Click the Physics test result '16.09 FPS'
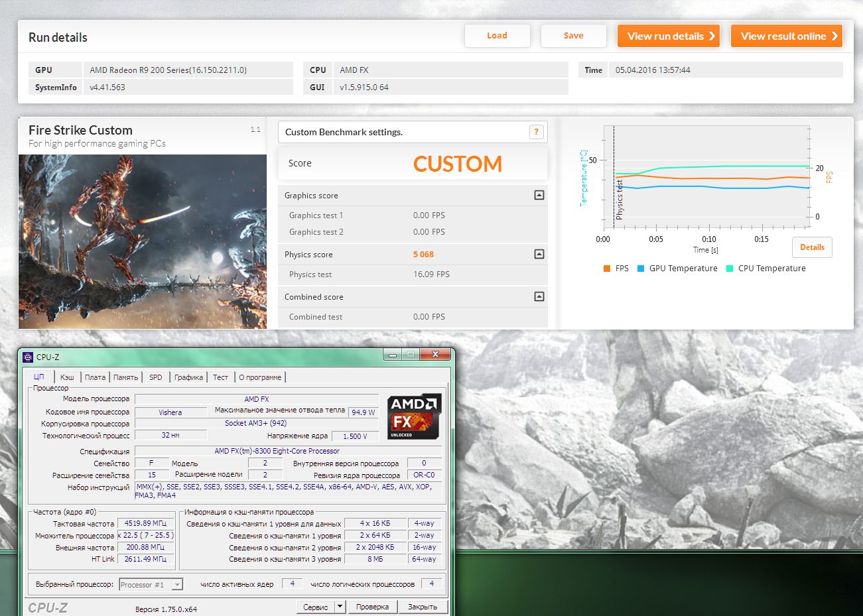This screenshot has height=616, width=863. click(x=431, y=275)
